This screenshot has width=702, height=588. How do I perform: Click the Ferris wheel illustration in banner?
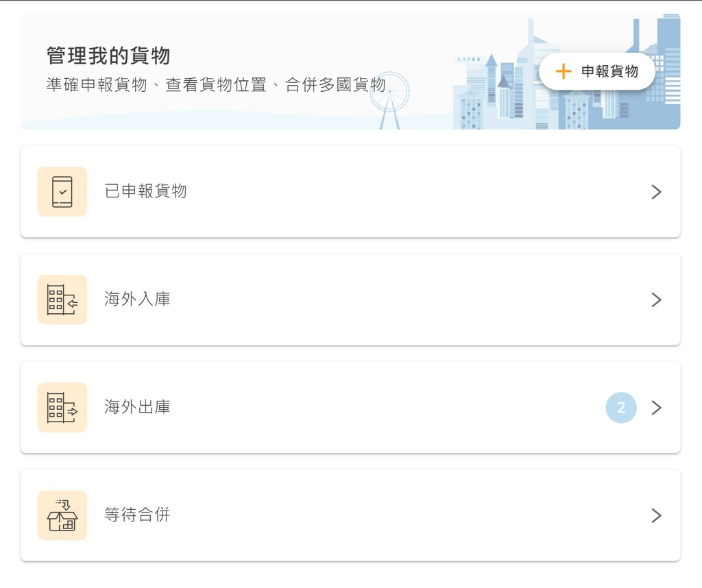[x=389, y=101]
